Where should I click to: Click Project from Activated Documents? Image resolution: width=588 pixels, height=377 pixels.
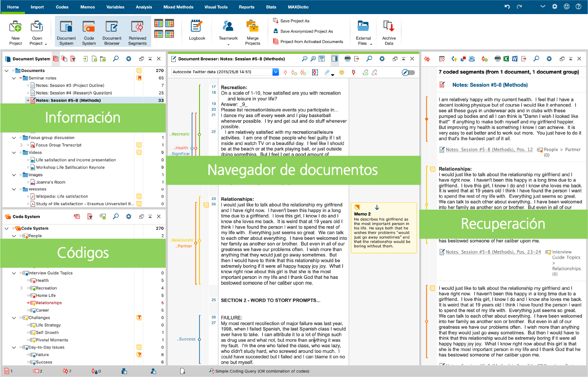(x=308, y=41)
